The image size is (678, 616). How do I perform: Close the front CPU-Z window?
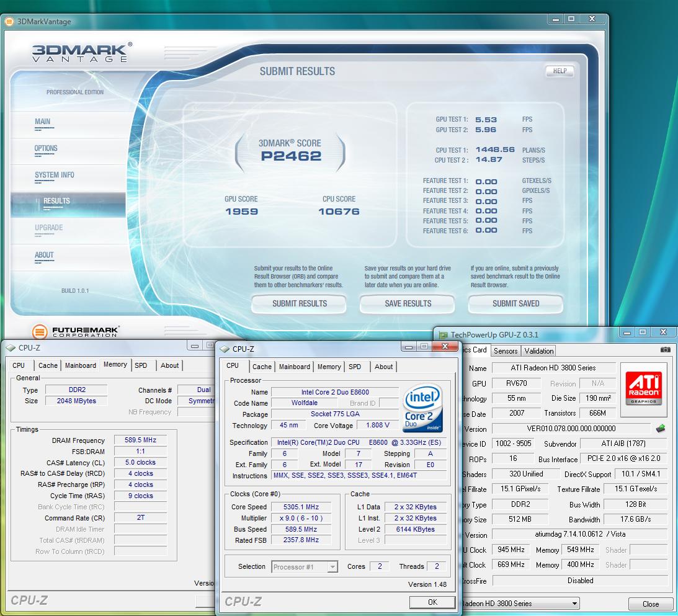(445, 346)
